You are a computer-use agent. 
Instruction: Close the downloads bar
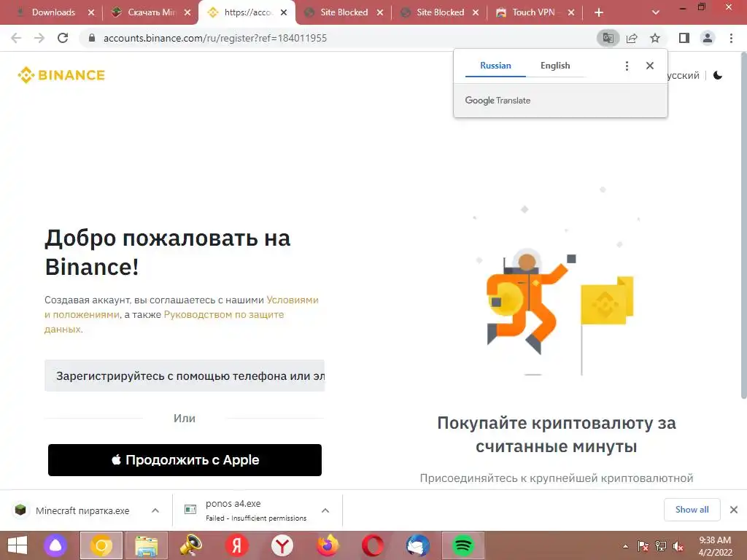[x=734, y=510]
